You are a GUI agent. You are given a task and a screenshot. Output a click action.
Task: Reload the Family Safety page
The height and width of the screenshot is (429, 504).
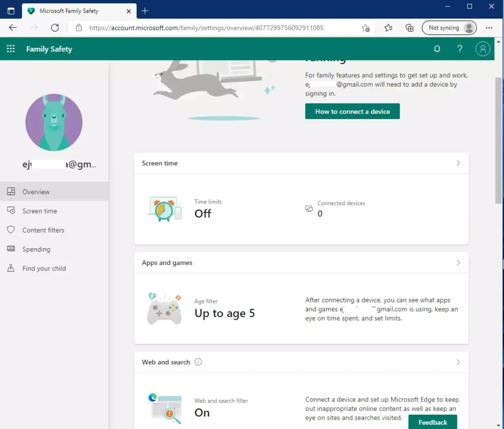[x=55, y=28]
